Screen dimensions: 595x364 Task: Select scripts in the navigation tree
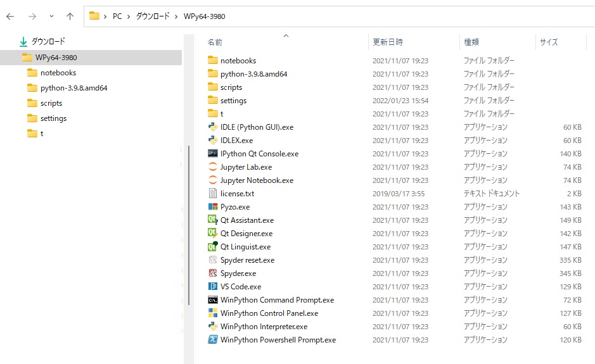pos(51,103)
